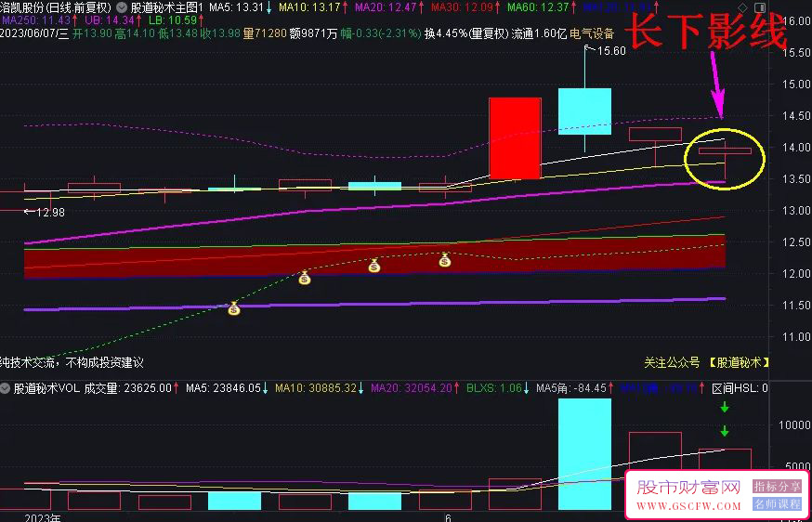
Task: Click the money bag icon on the blue line
Action: pyautogui.click(x=305, y=278)
